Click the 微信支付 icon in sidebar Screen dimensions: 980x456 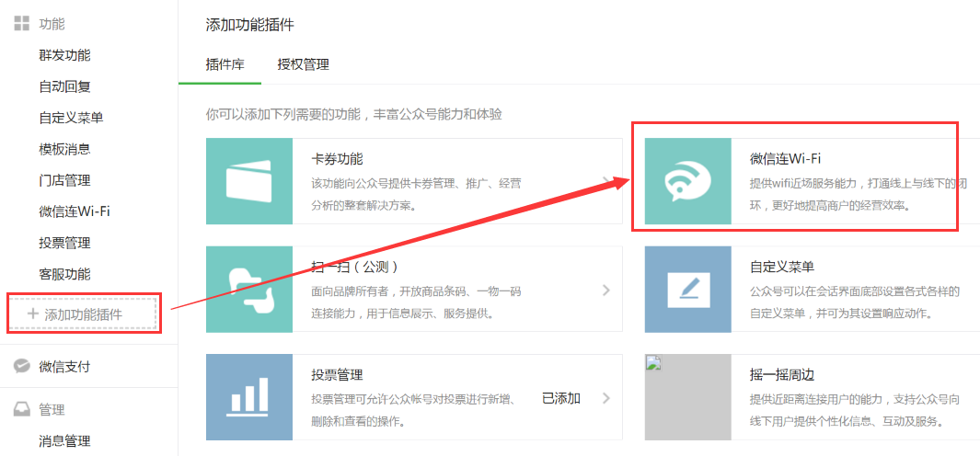[x=21, y=366]
